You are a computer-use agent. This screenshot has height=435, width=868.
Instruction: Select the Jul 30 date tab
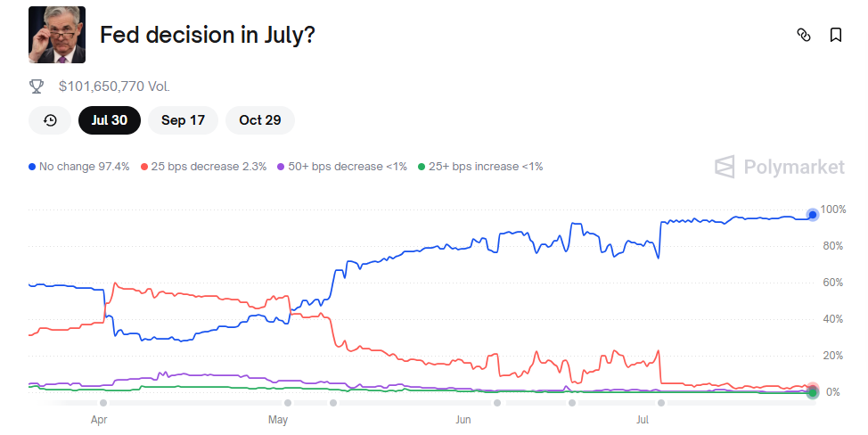click(x=110, y=120)
